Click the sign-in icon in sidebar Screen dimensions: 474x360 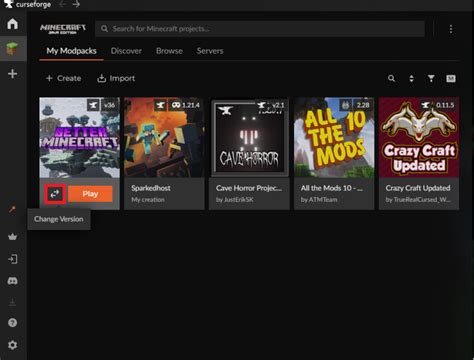tap(13, 259)
